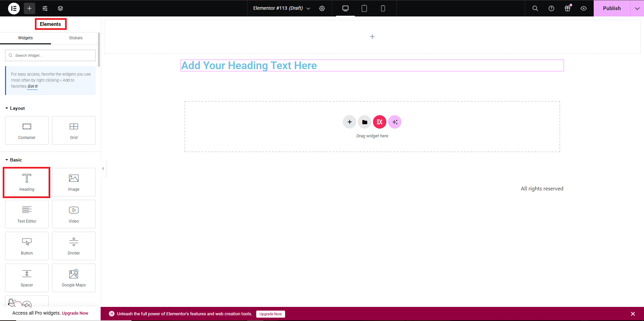Click the All rights reserved footer text
Image resolution: width=644 pixels, height=321 pixels.
tap(542, 189)
